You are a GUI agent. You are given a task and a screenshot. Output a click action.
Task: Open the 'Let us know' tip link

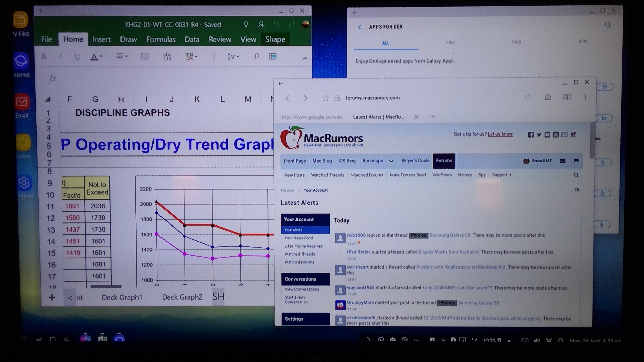pos(500,134)
